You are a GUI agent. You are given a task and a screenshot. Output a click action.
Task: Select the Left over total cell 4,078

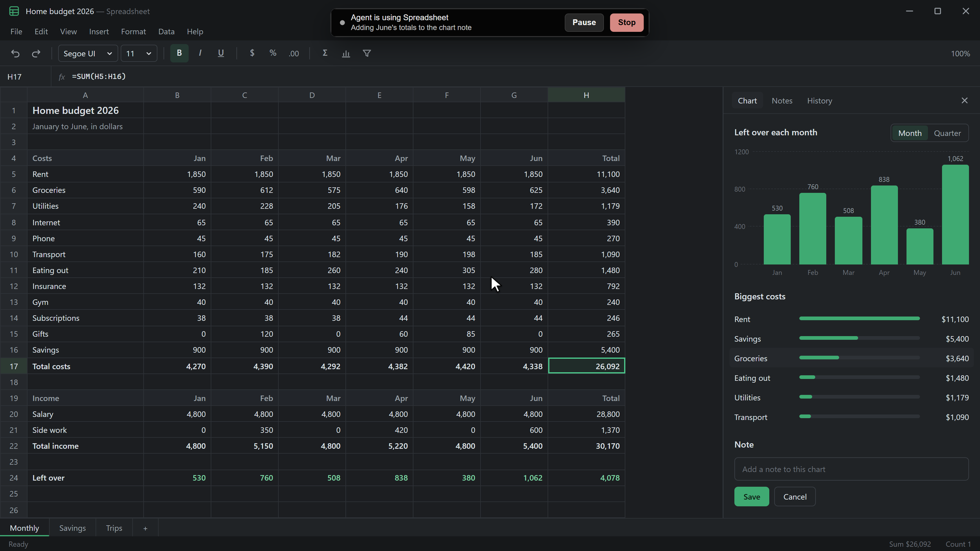586,478
